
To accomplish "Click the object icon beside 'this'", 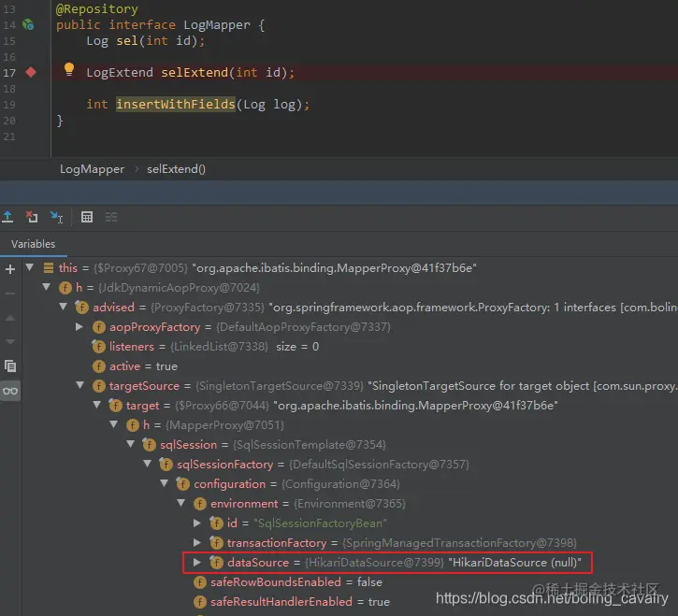I will (x=49, y=268).
